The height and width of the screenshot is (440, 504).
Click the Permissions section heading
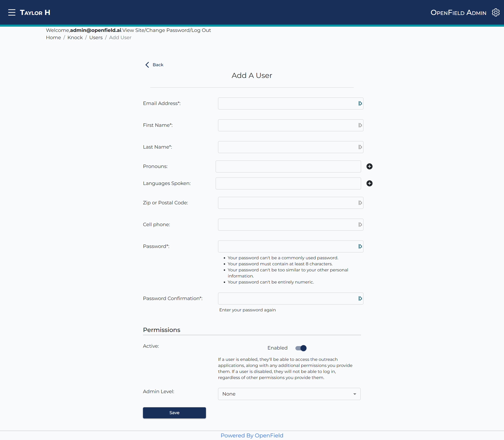[162, 330]
